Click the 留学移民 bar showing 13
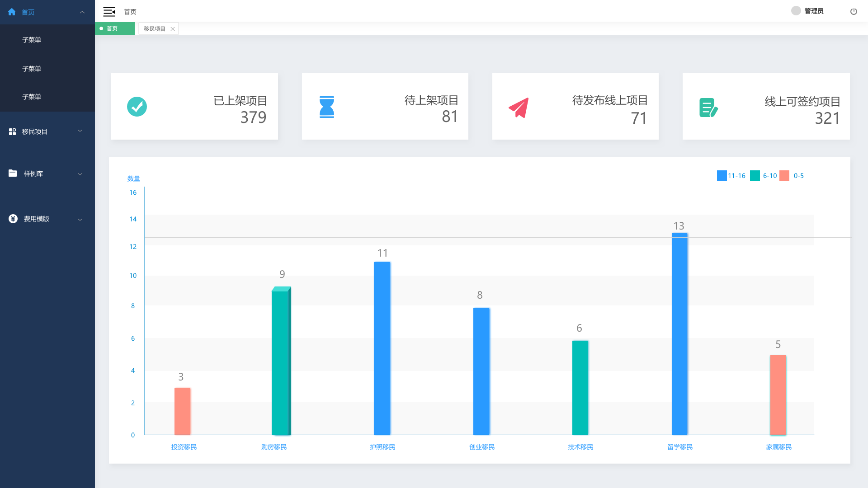Image resolution: width=868 pixels, height=488 pixels. (x=679, y=333)
